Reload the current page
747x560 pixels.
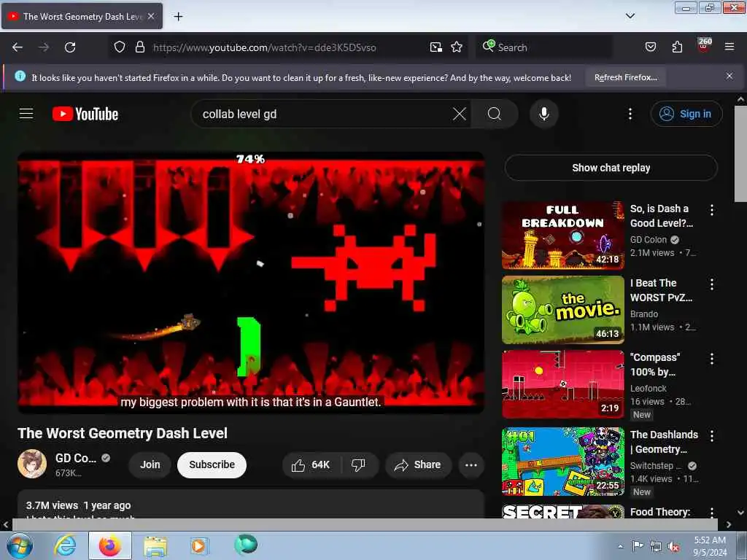click(70, 47)
